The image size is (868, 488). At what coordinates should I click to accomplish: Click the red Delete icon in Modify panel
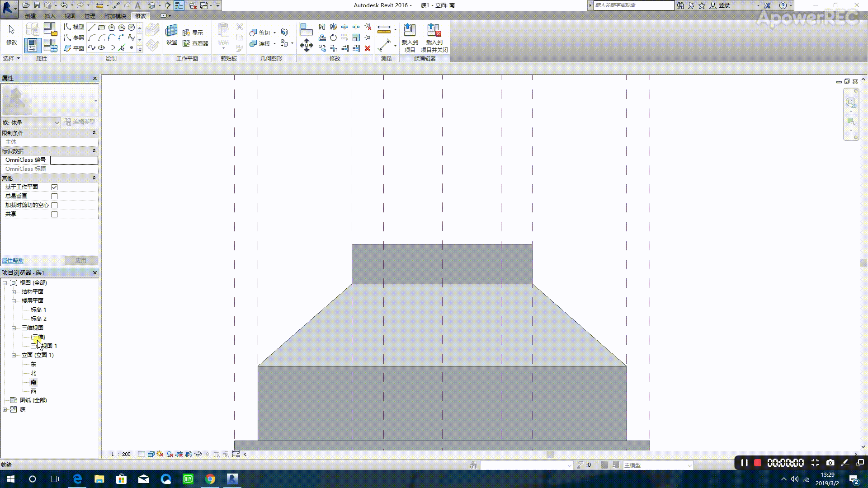click(368, 48)
